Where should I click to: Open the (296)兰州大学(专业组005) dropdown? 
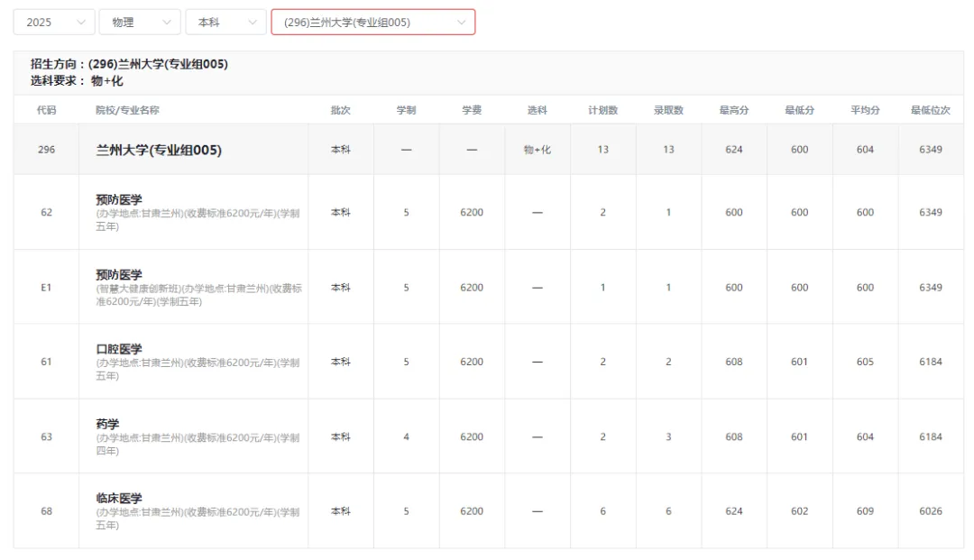pos(373,23)
